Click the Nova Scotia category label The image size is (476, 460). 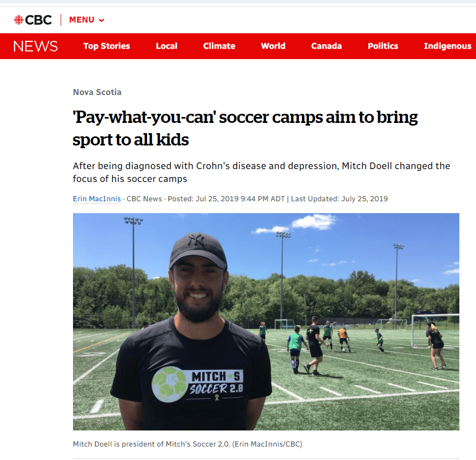pyautogui.click(x=97, y=92)
